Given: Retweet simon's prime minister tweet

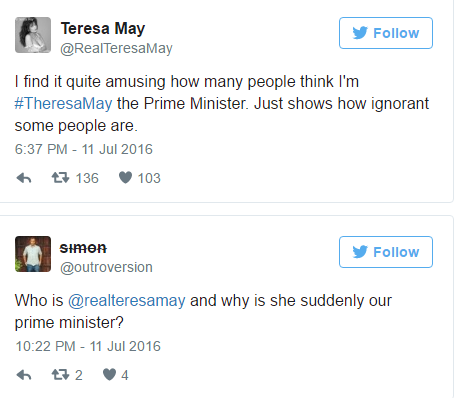Looking at the screenshot, I should (60, 375).
